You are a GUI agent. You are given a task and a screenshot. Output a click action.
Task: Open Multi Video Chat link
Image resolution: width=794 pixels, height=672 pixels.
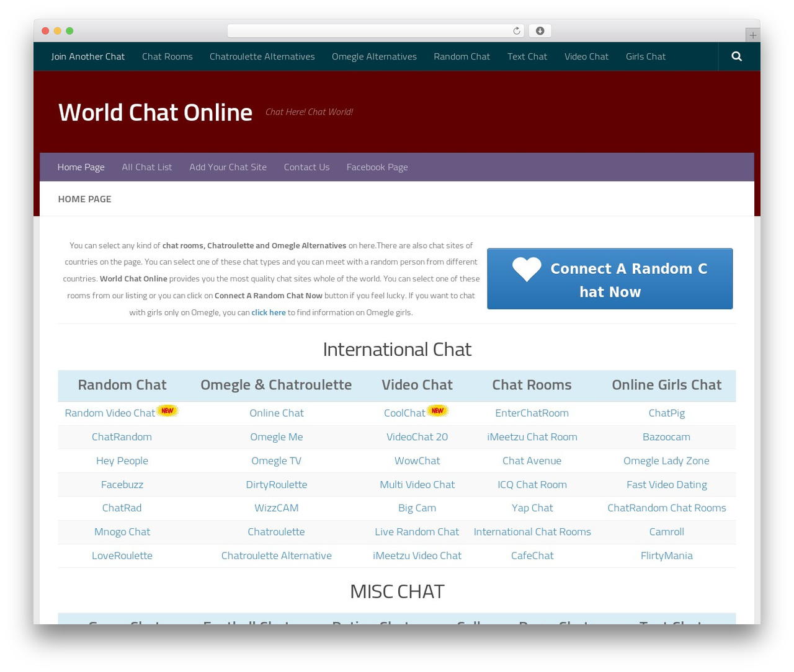point(417,485)
